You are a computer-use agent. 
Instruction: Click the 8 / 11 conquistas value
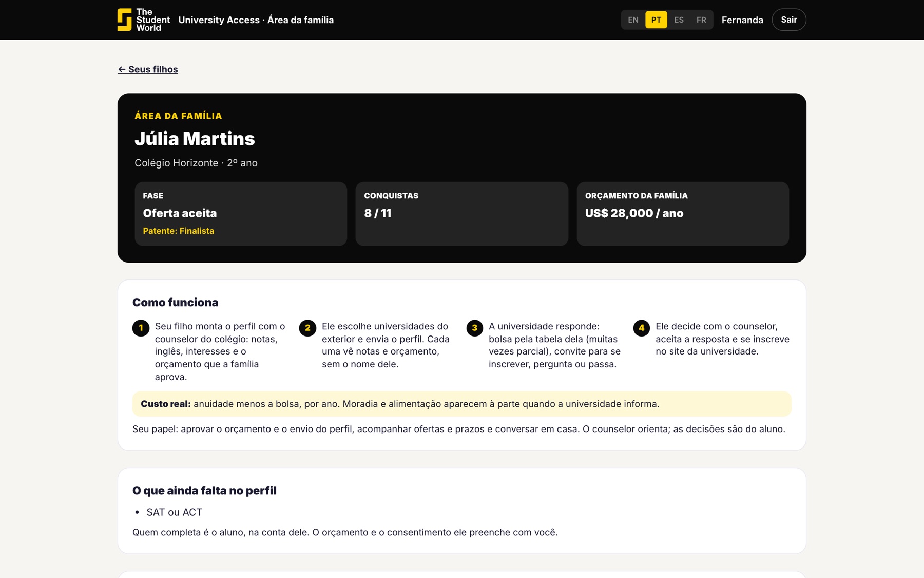point(377,213)
